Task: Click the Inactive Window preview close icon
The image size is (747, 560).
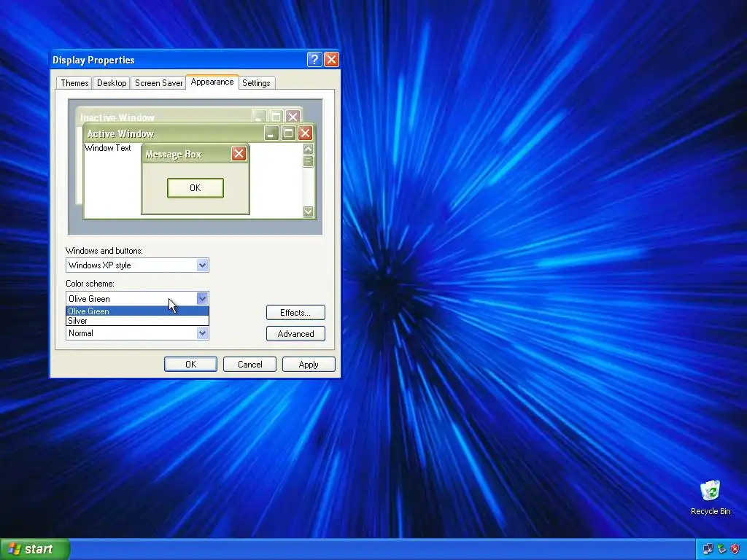Action: (x=293, y=116)
